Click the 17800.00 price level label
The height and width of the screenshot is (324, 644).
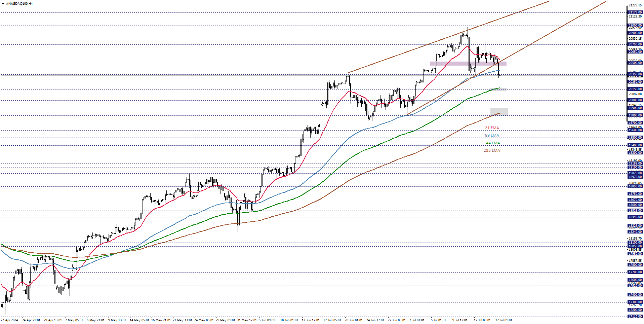(635, 265)
